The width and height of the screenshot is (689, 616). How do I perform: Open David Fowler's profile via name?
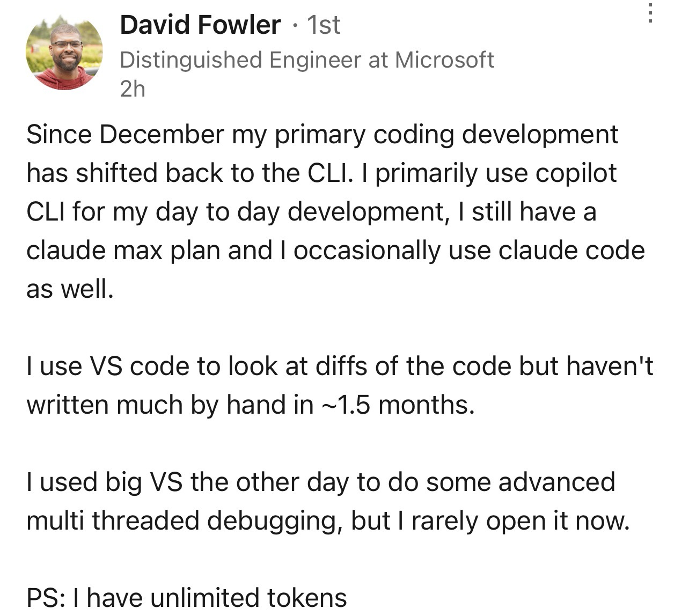(x=200, y=25)
